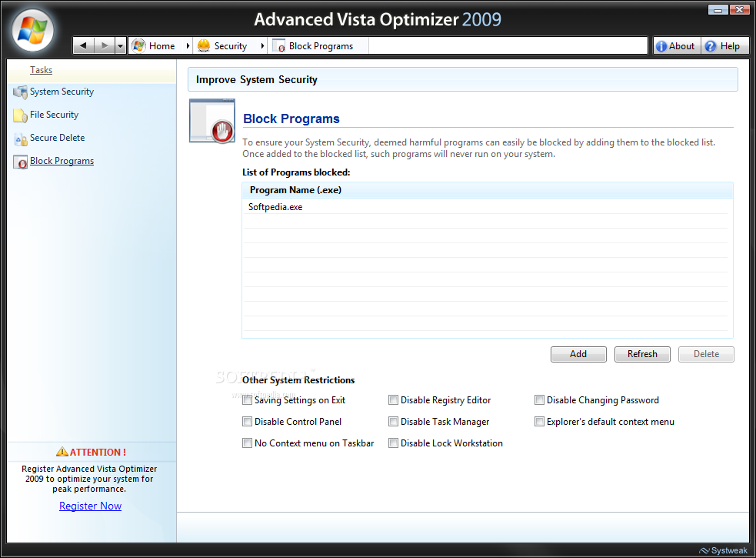Enable Disable Registry Editor checkbox

(394, 400)
